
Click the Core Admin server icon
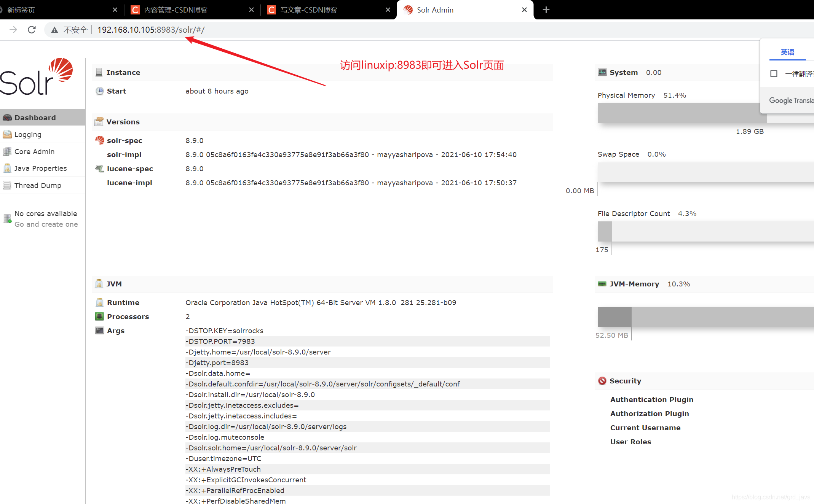tap(7, 151)
